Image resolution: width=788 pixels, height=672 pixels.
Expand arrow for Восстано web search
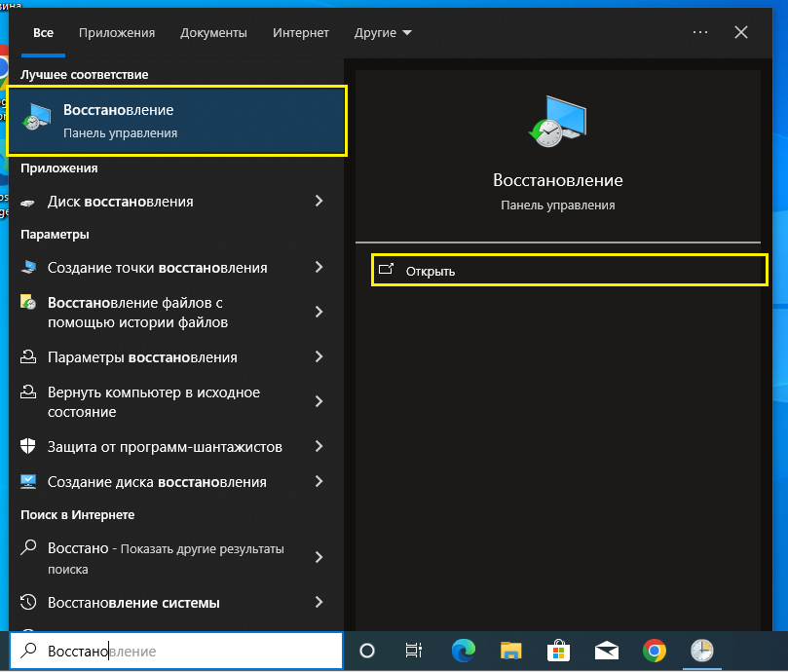point(319,557)
